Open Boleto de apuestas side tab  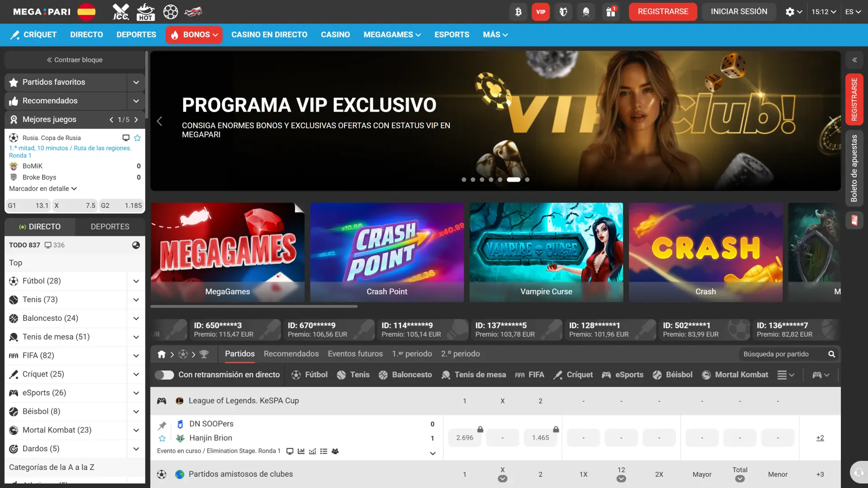pos(854,169)
